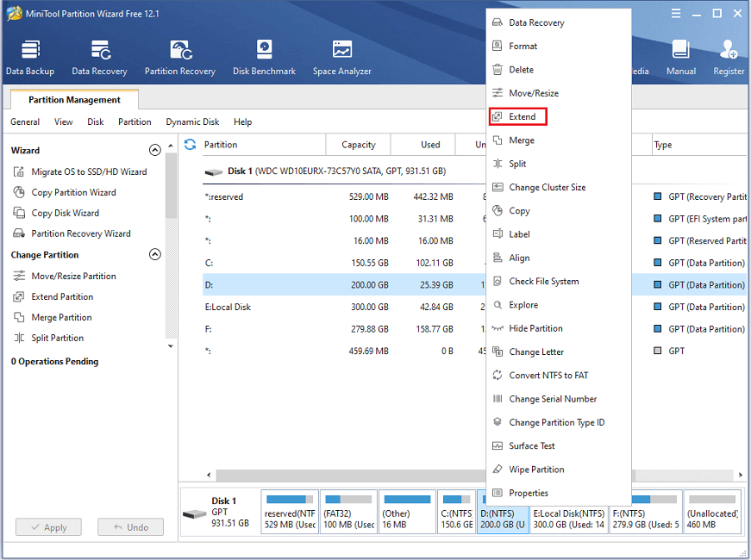751x560 pixels.
Task: Click Extend Partition in sidebar
Action: click(53, 296)
